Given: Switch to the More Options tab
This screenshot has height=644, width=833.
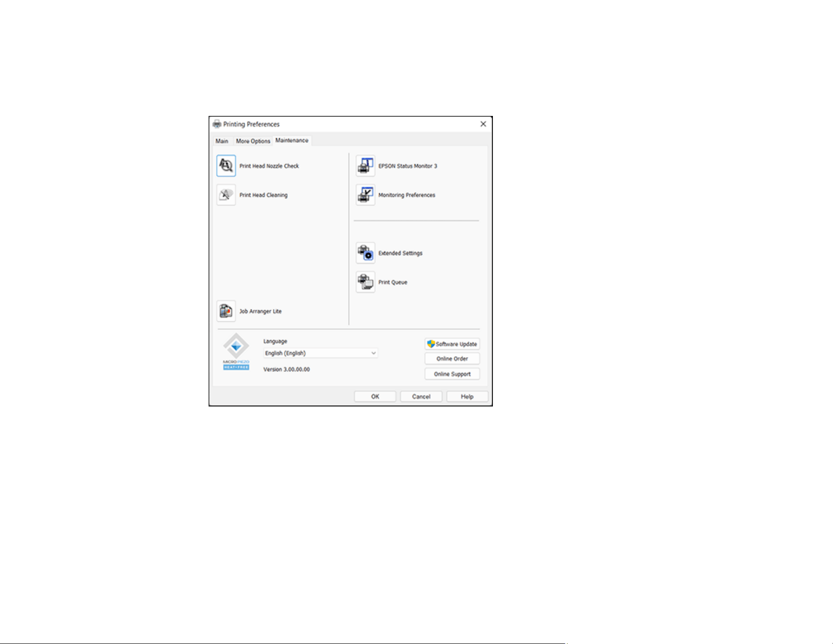Looking at the screenshot, I should click(x=253, y=141).
